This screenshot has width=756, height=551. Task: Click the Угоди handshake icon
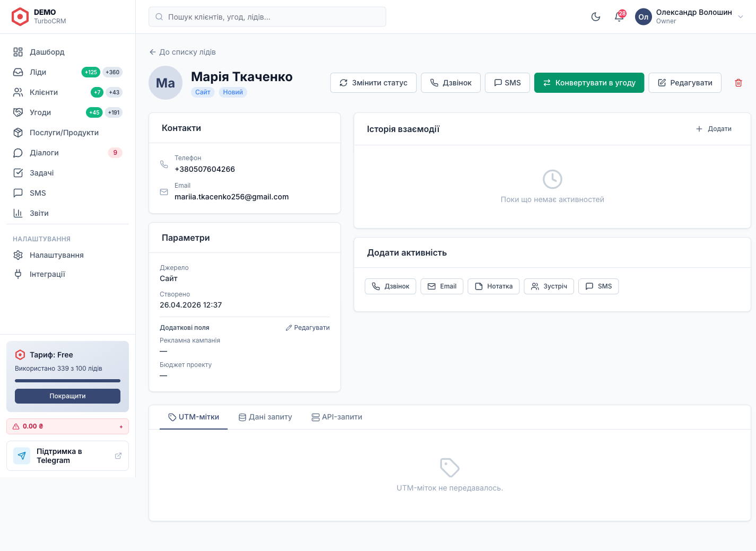click(18, 112)
